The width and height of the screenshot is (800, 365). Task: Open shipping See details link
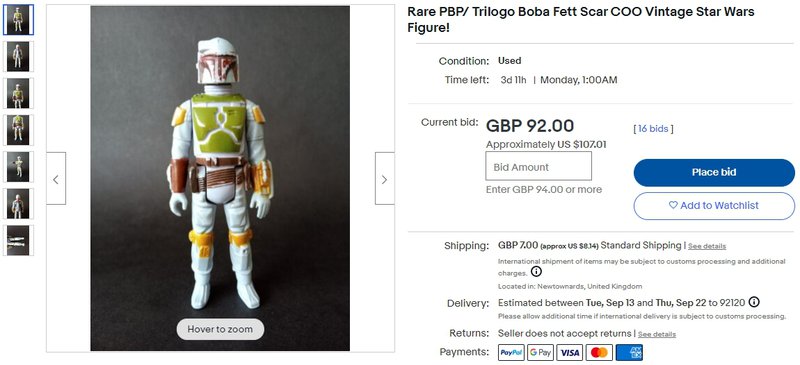707,246
